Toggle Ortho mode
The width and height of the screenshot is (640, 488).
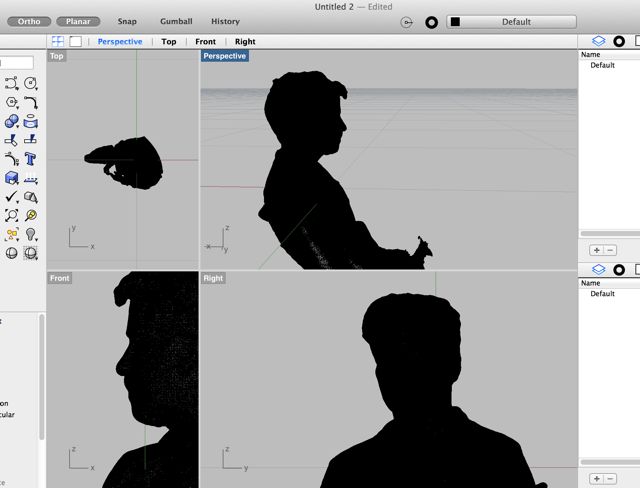[x=29, y=21]
